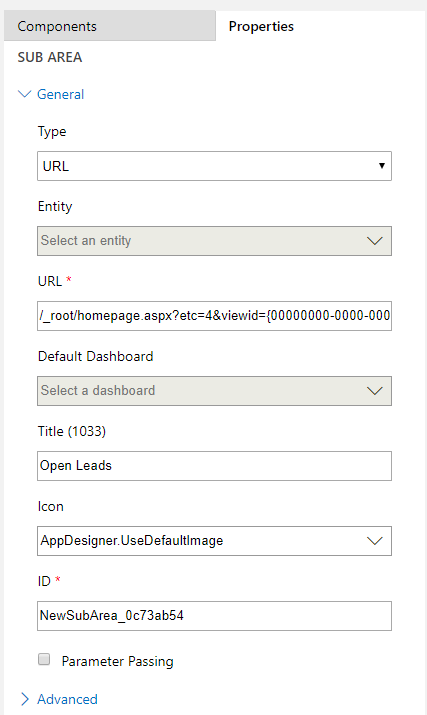Click the Parameter Passing label
Image resolution: width=427 pixels, height=715 pixels.
pyautogui.click(x=117, y=661)
